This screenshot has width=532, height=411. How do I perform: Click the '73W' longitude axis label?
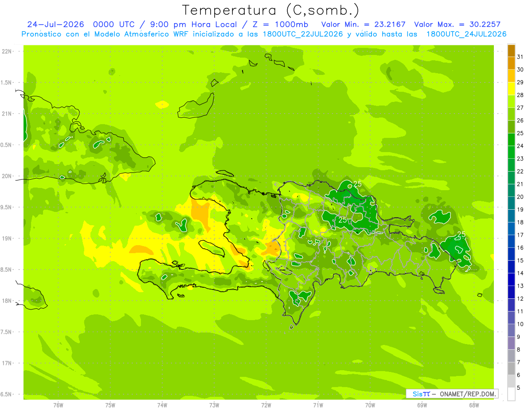[x=214, y=405]
